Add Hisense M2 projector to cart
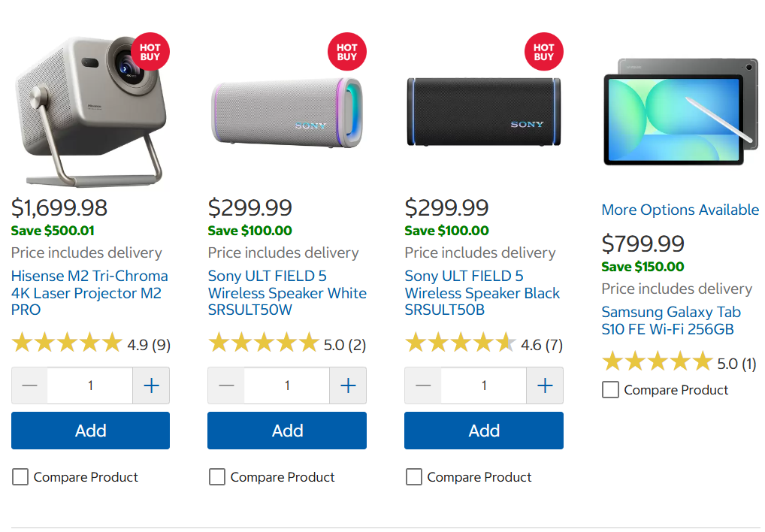The width and height of the screenshot is (765, 532). (91, 431)
